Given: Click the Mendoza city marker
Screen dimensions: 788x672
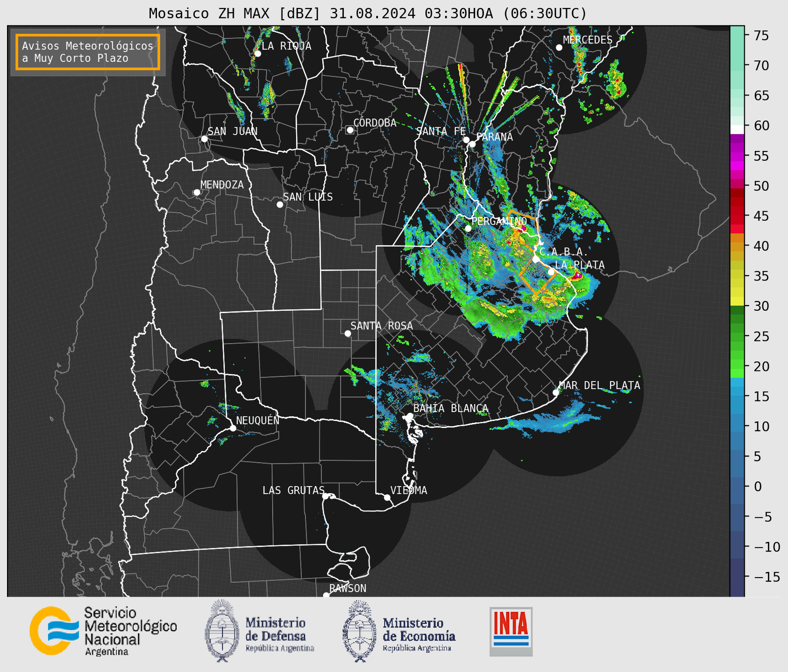Looking at the screenshot, I should [x=197, y=193].
